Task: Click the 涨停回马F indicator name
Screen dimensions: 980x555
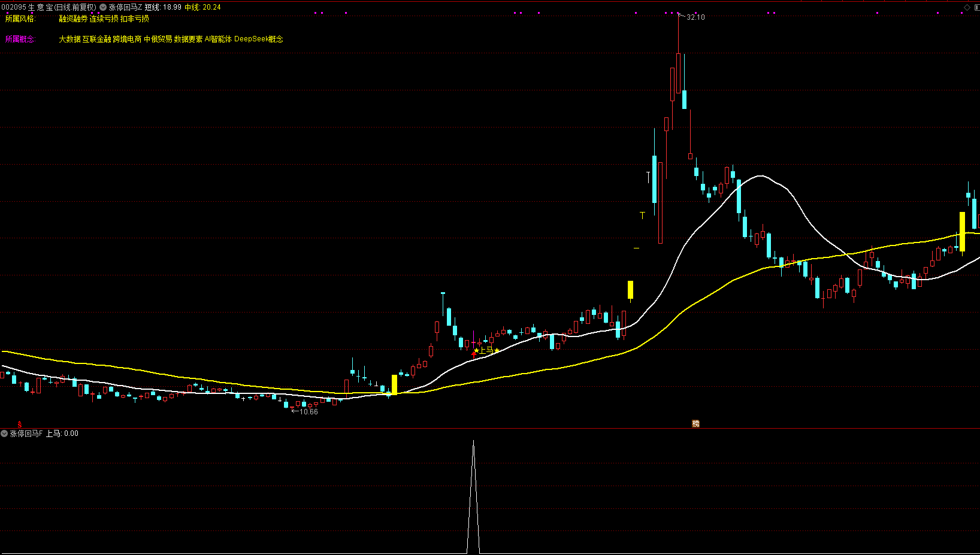Action: [x=26, y=433]
